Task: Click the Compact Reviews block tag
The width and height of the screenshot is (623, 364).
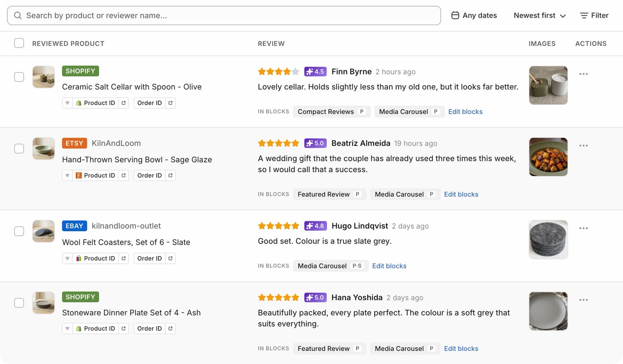Action: click(x=332, y=111)
